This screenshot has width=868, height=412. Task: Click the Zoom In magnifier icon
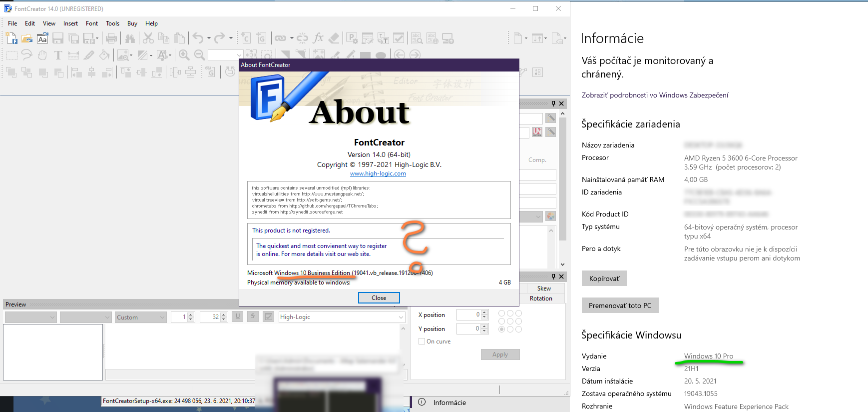[x=184, y=55]
